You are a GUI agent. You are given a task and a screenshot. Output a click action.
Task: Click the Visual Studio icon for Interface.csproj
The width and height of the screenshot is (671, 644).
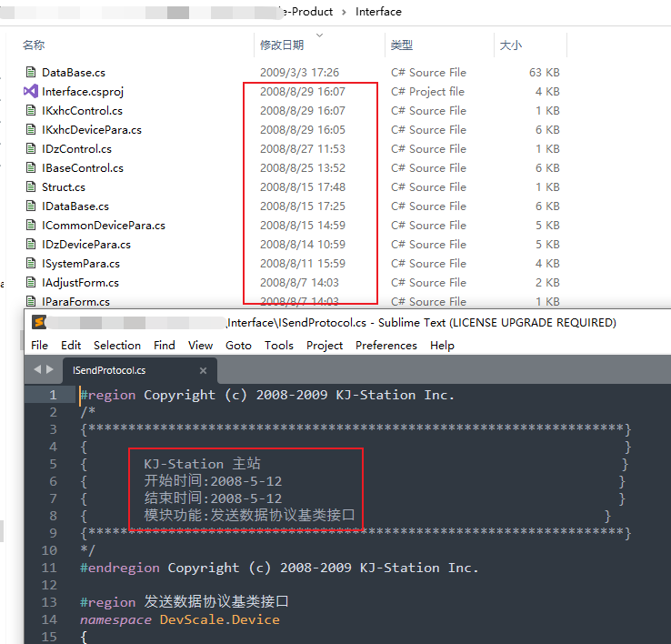31,91
